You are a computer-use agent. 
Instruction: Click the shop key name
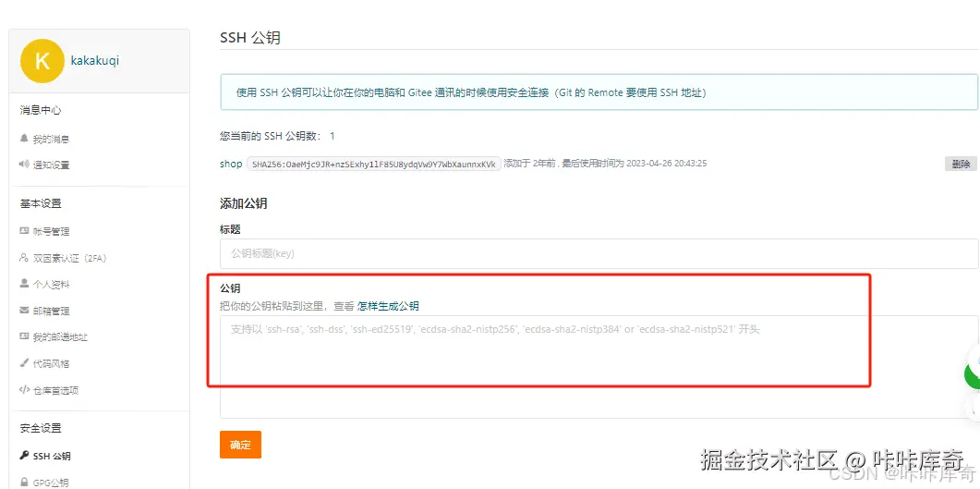[231, 164]
